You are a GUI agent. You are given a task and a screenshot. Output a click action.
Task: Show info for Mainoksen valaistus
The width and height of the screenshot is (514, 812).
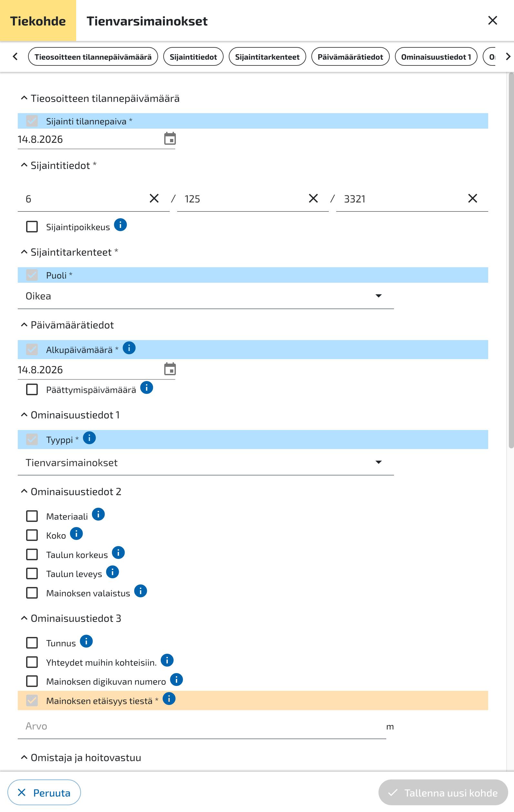(141, 591)
